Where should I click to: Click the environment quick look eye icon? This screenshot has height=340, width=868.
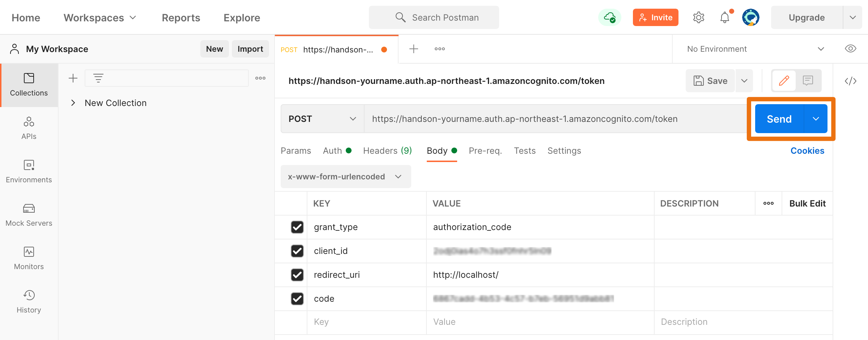tap(851, 49)
